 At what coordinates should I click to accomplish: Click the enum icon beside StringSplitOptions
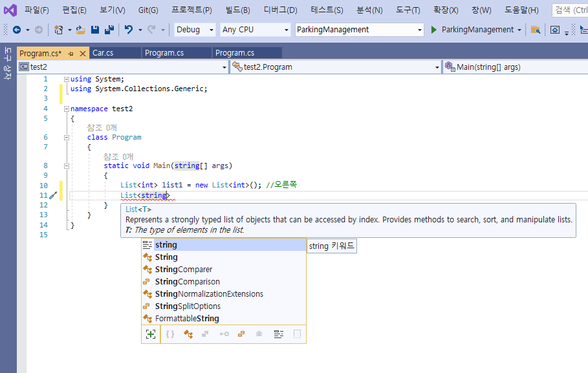tap(147, 306)
